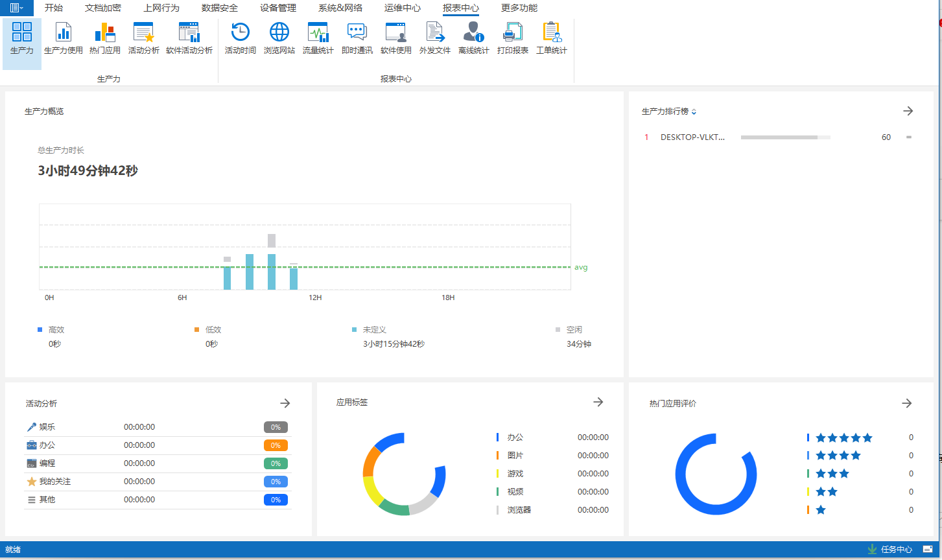Expand 活动分析 panel with arrow
The height and width of the screenshot is (560, 942).
click(285, 403)
